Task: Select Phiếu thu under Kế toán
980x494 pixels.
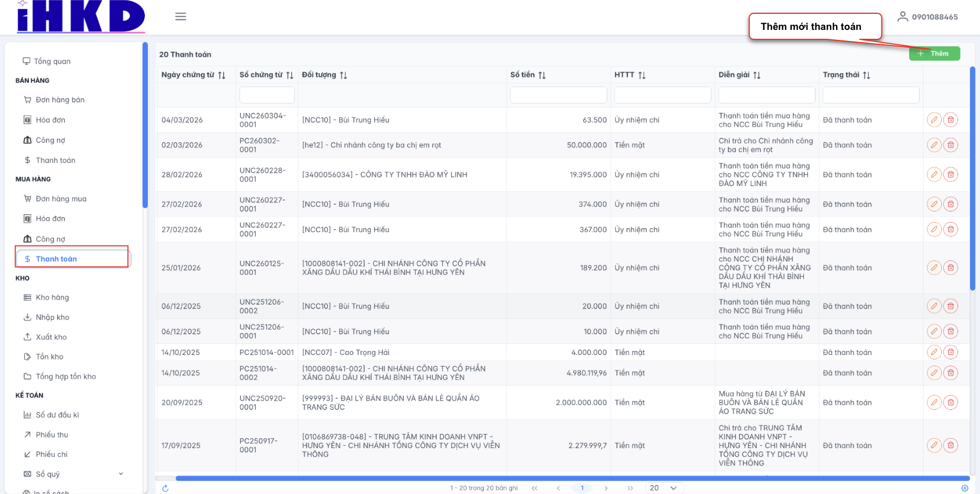Action: tap(52, 435)
